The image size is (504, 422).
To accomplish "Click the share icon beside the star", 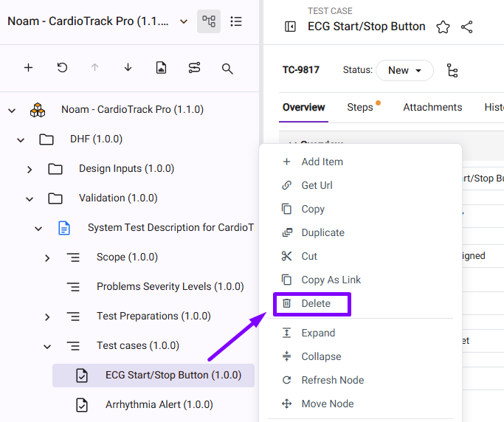I will tap(466, 27).
